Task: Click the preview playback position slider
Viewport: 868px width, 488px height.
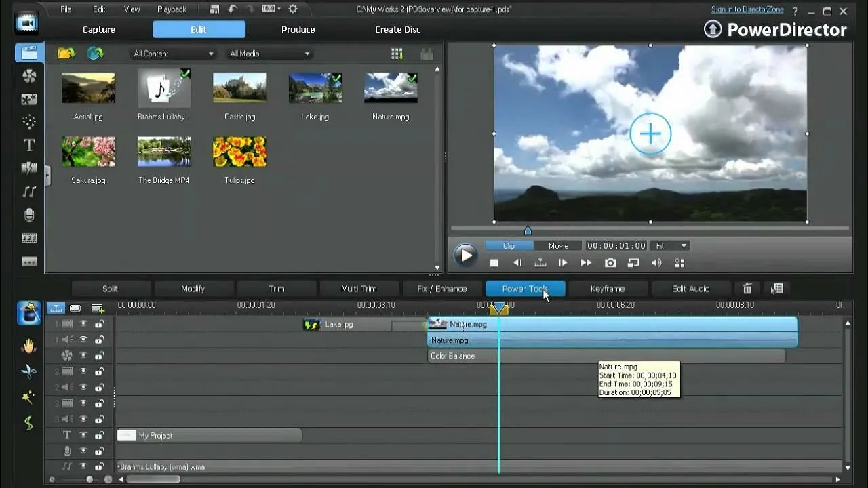Action: click(x=528, y=230)
